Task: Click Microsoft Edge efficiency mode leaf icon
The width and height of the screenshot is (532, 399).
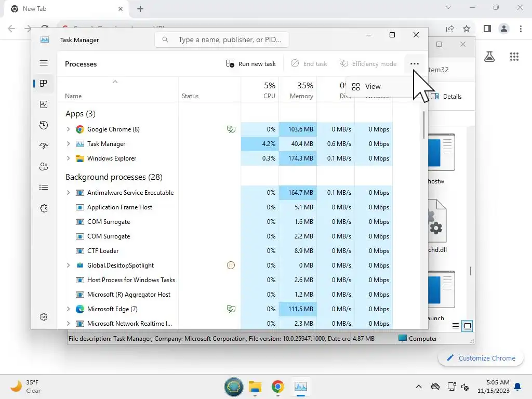Action: (231, 309)
